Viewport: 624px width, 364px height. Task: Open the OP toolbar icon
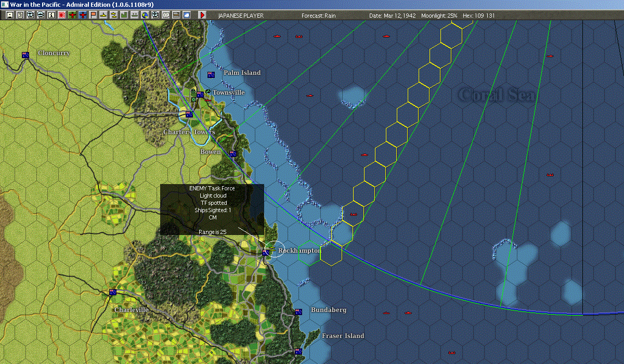tap(165, 15)
